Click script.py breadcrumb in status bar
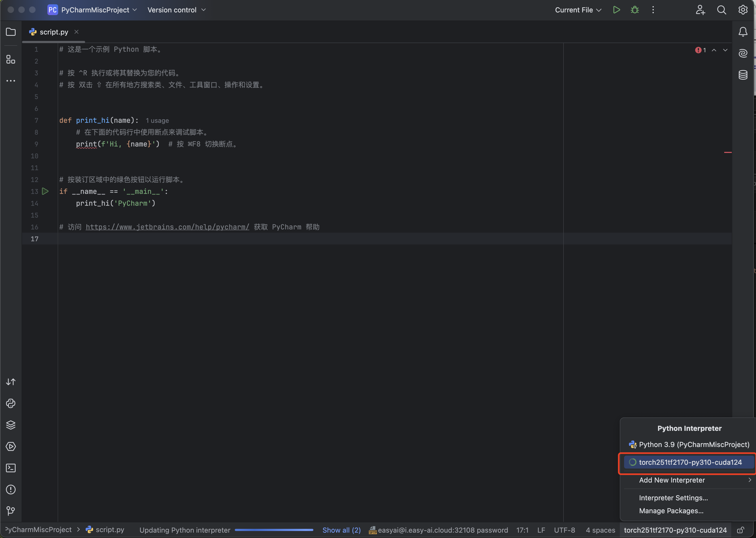The width and height of the screenshot is (756, 538). 105,530
